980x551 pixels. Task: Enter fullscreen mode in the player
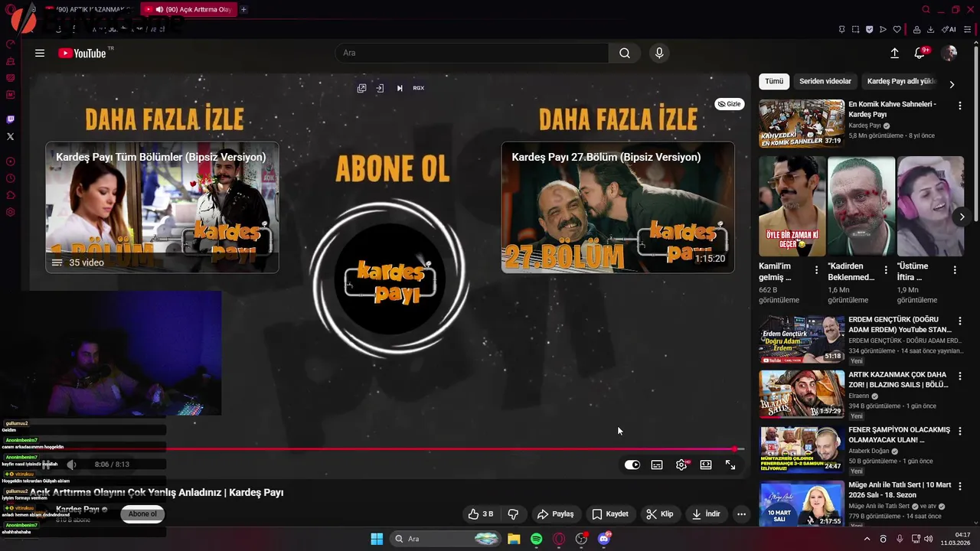click(x=730, y=465)
